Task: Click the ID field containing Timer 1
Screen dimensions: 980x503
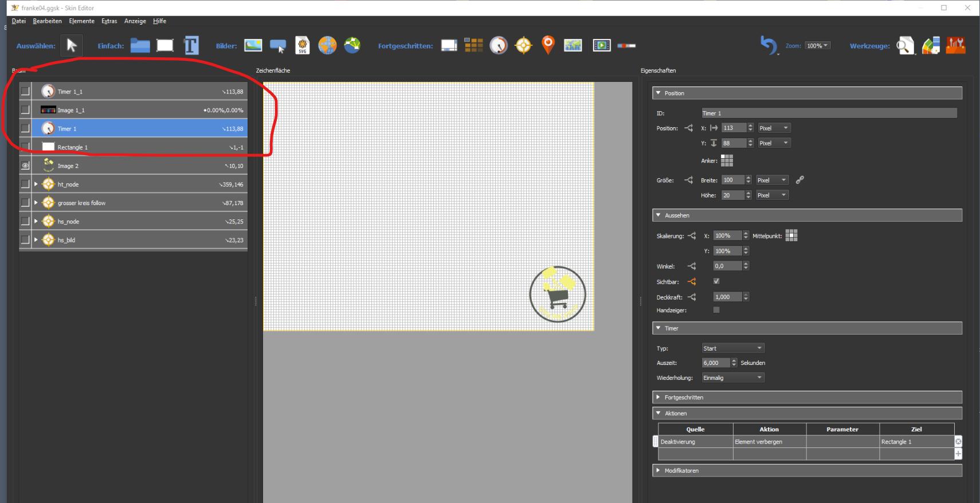Action: (x=829, y=113)
